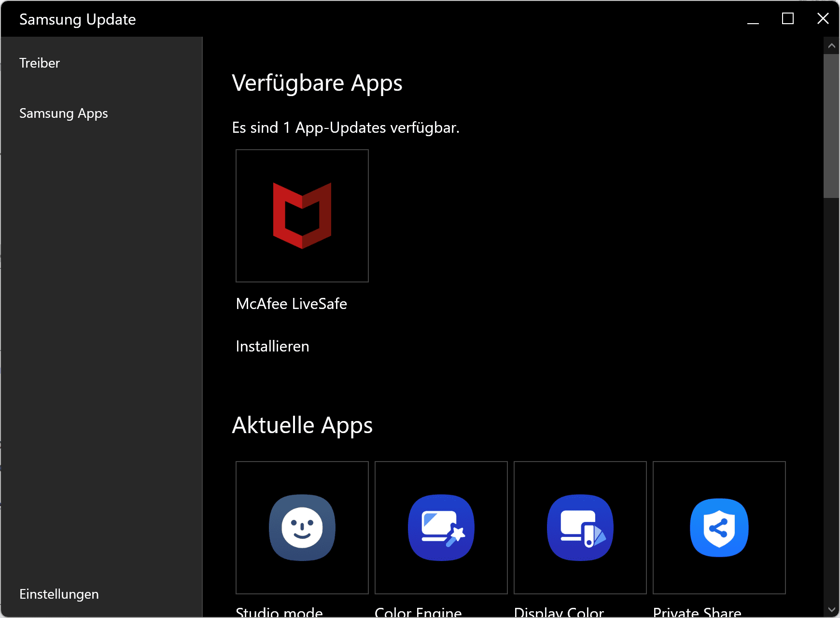Click the scrollbar down arrow
The image size is (840, 618).
tap(831, 610)
